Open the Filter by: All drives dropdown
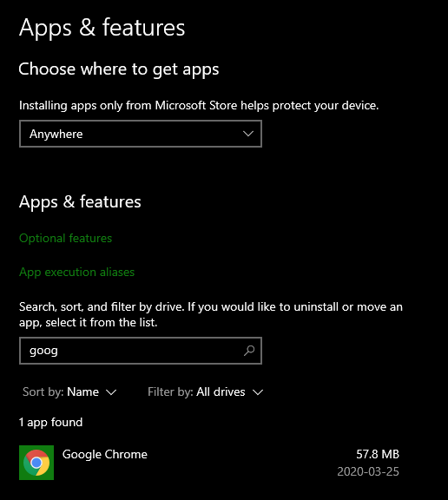Viewport: 448px width, 500px height. (206, 391)
